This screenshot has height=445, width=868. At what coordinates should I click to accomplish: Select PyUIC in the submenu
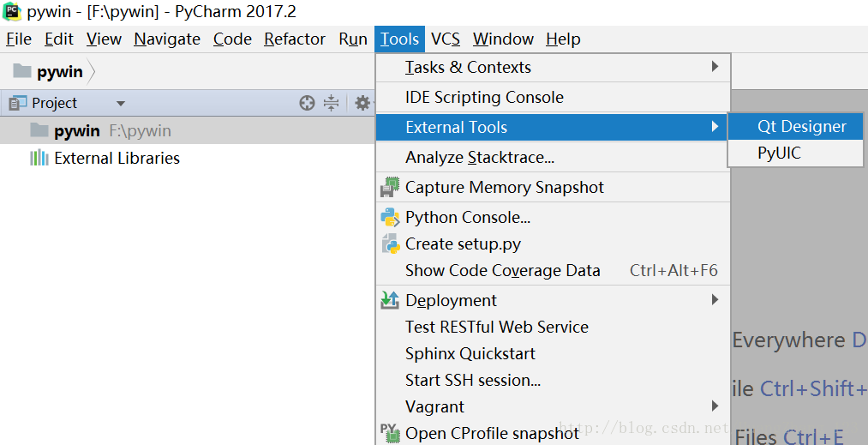tap(779, 153)
